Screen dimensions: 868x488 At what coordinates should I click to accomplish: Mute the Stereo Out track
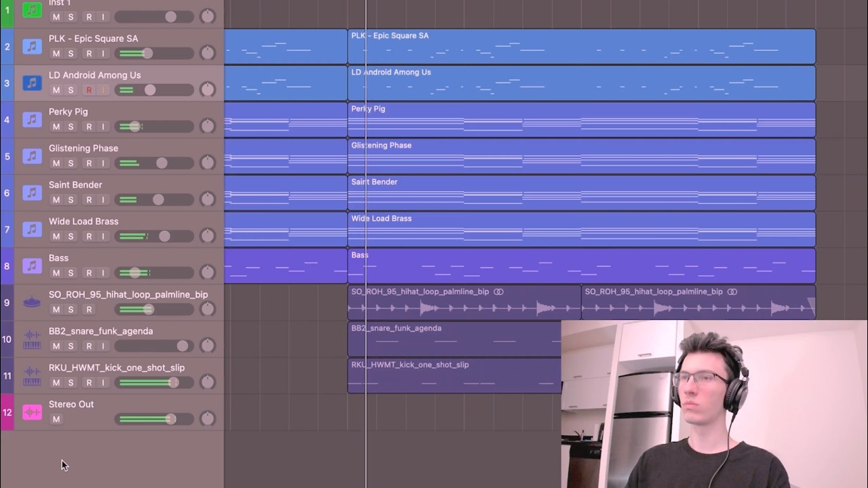tap(56, 420)
